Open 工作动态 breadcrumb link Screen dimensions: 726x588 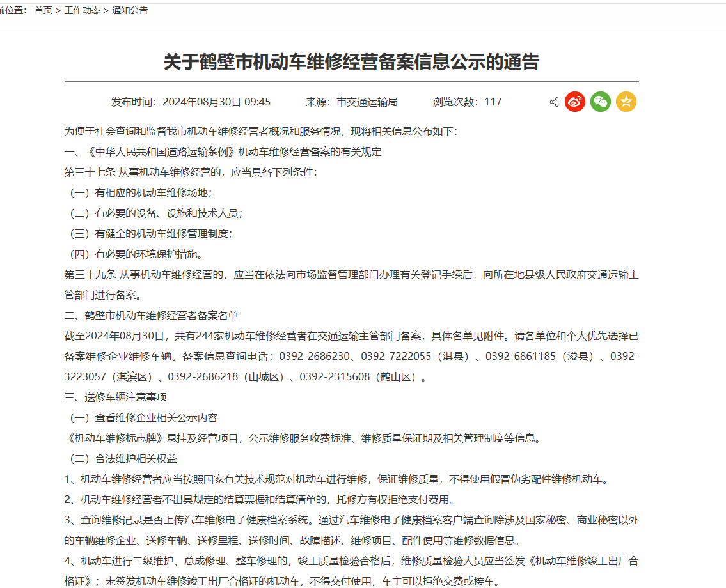point(82,10)
